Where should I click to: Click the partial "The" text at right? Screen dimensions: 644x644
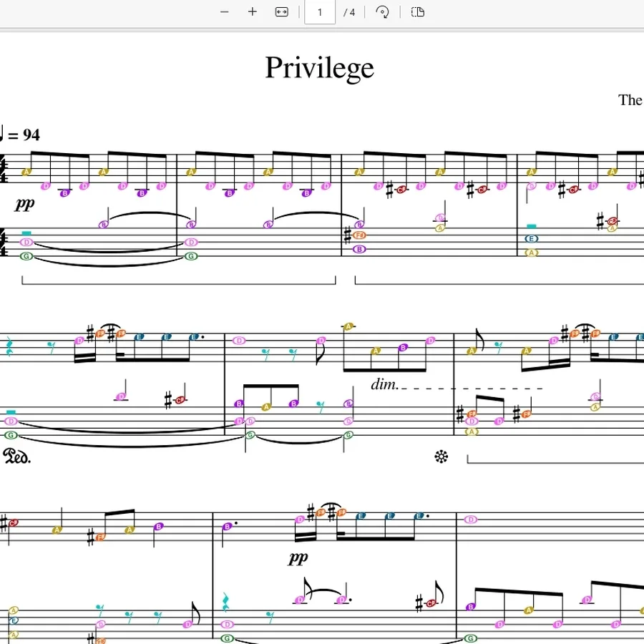(x=630, y=100)
